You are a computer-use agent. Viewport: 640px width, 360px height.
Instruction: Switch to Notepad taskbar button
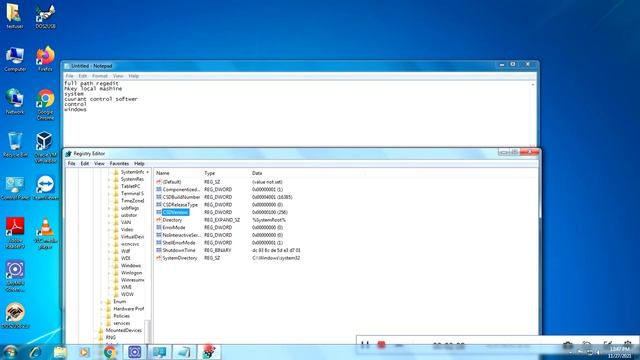coord(184,352)
